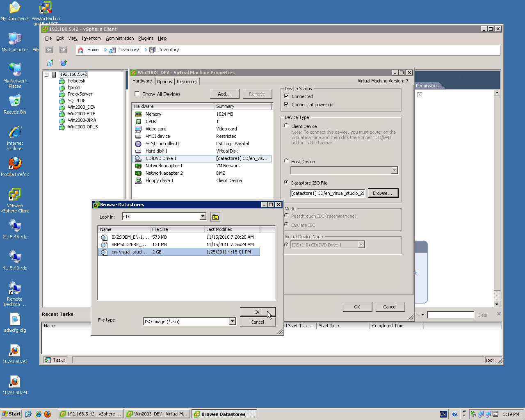Open the File menu in vSphere Client
The width and height of the screenshot is (525, 420).
[x=48, y=39]
